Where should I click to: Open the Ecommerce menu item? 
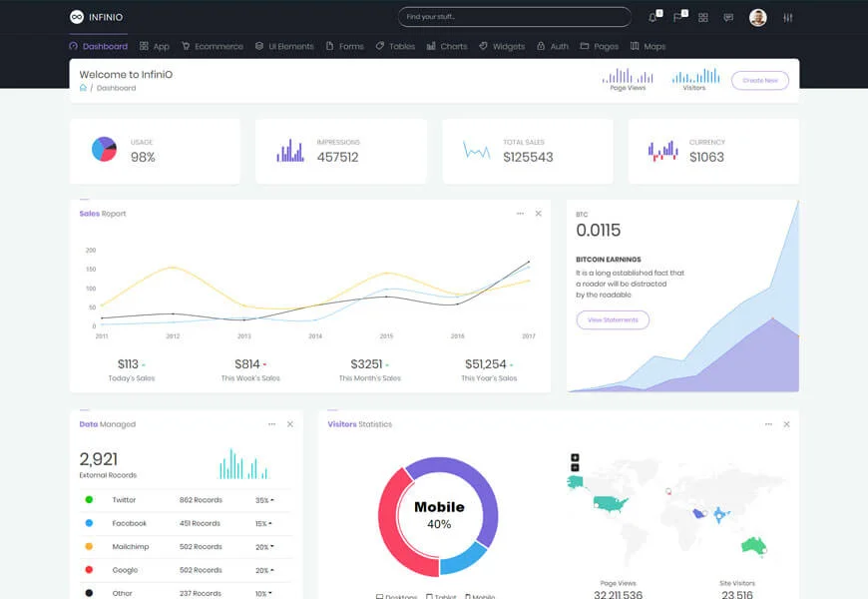213,46
